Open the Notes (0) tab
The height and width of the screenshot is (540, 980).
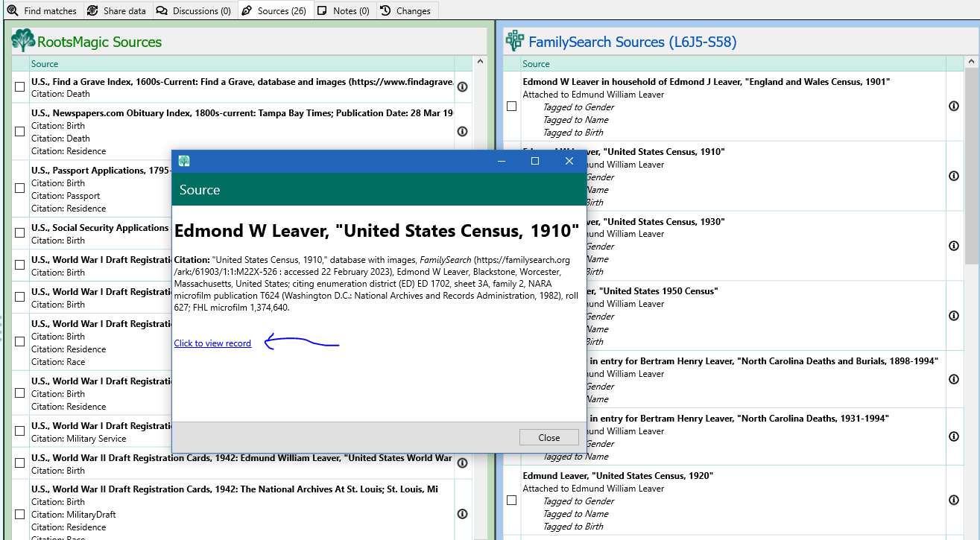[x=343, y=10]
